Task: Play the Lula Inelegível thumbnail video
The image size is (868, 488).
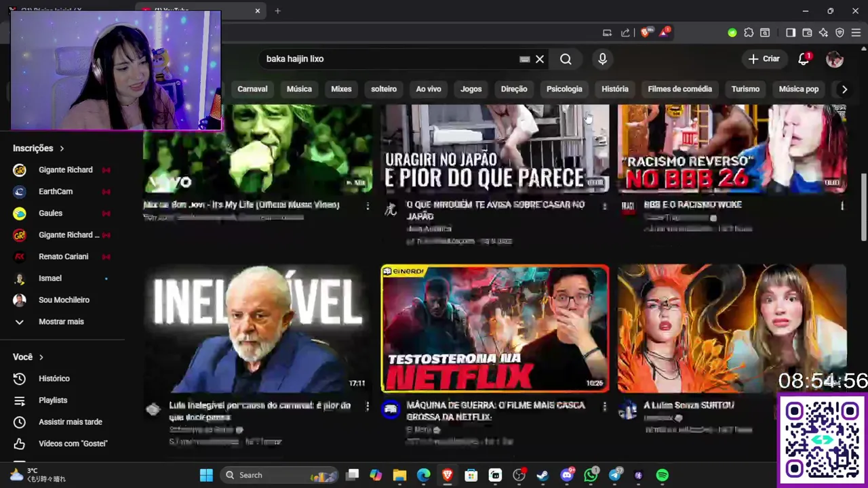Action: coord(258,329)
